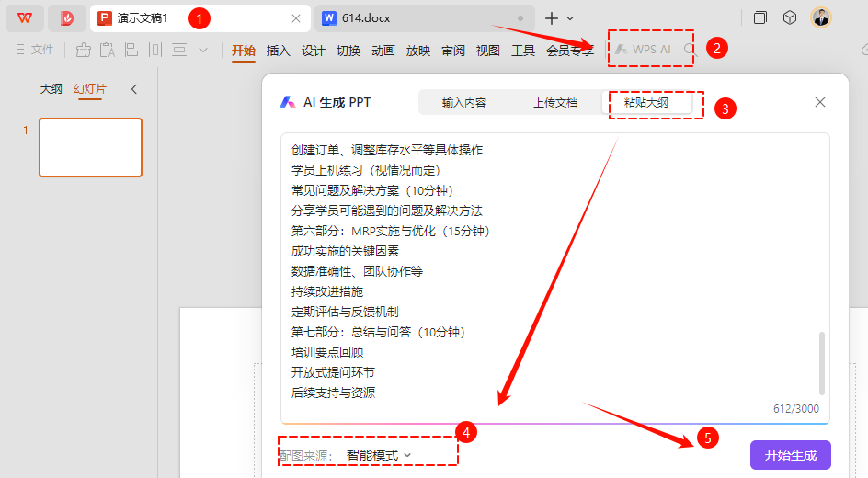
Task: Click the 开始生成 button
Action: pyautogui.click(x=791, y=455)
